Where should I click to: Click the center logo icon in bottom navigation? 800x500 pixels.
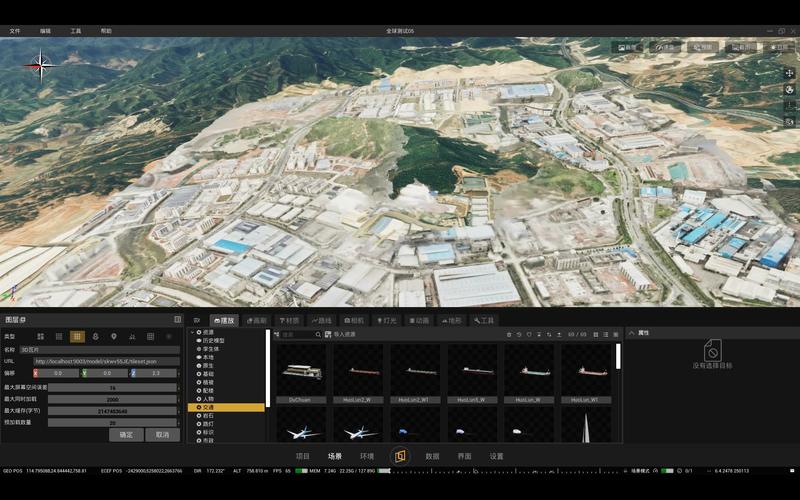click(x=400, y=456)
